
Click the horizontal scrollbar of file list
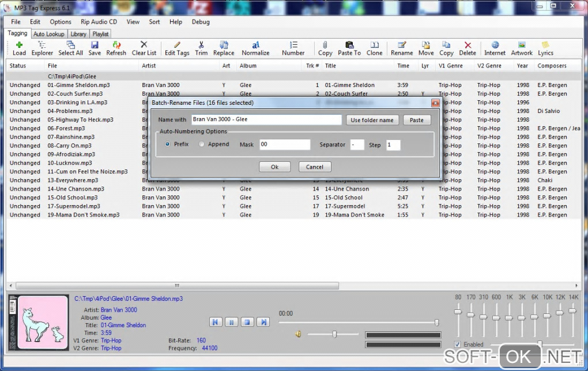[x=177, y=286]
